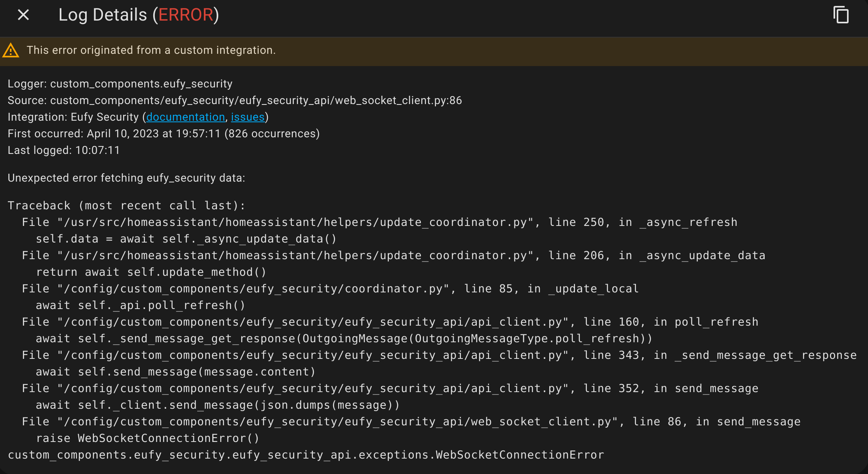
Task: Click the Logger custom_components.eufy_security line
Action: pyautogui.click(x=120, y=84)
